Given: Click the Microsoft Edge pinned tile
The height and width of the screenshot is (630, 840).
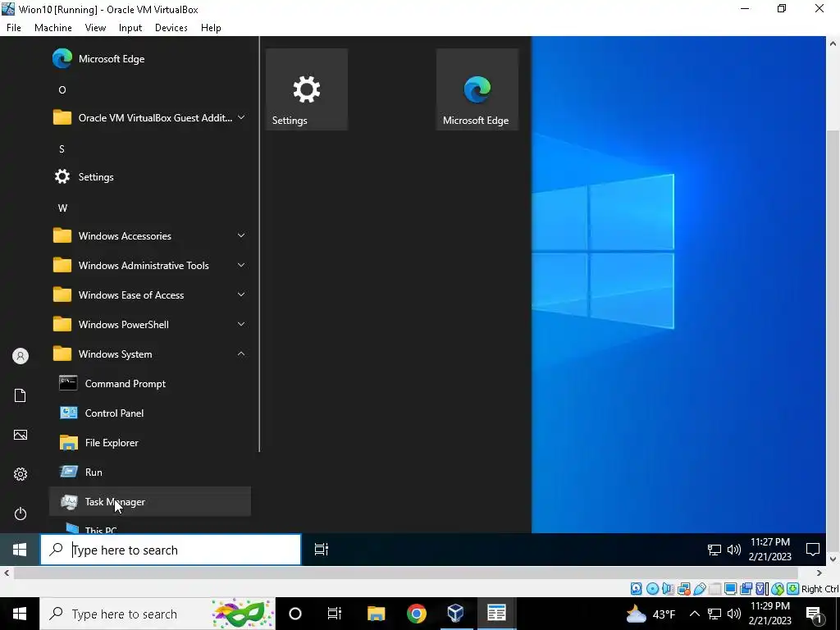Looking at the screenshot, I should pos(477,89).
